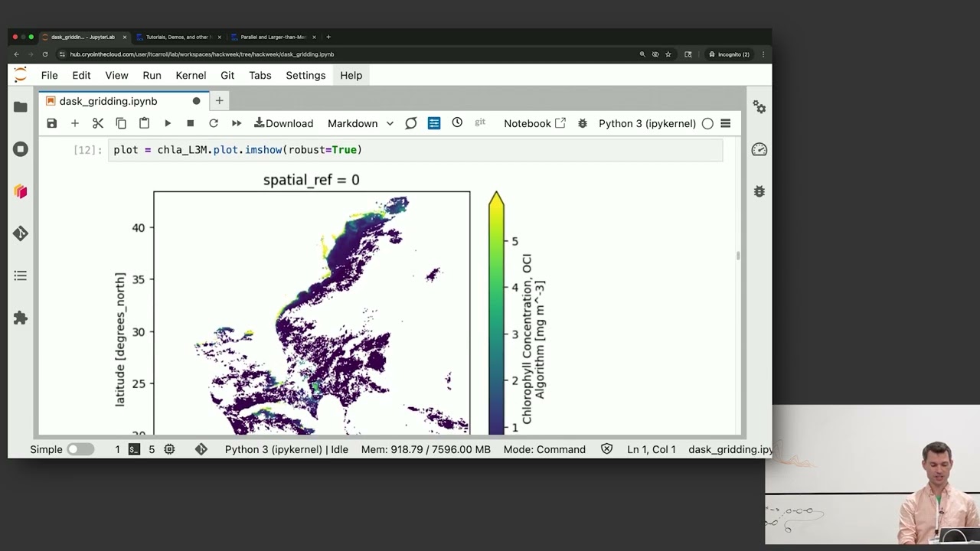
Task: Click the Incognito (2) profile button
Action: [728, 54]
